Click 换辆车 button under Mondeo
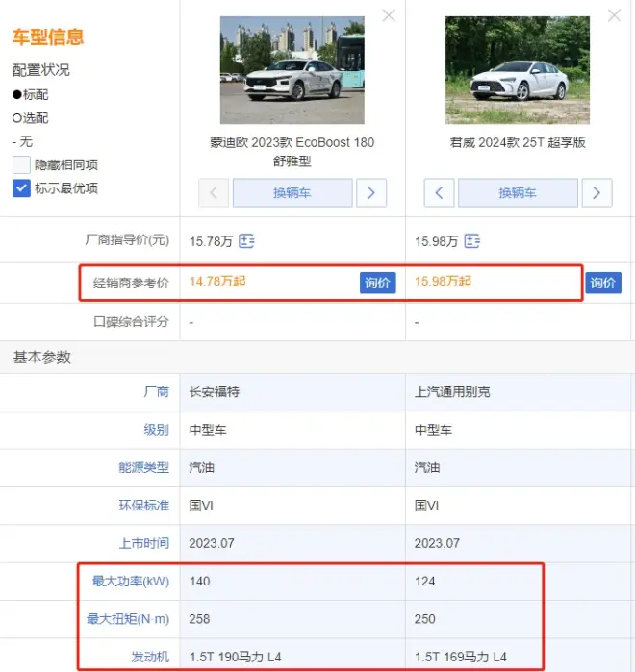Viewport: 635px width, 672px height. 292,193
